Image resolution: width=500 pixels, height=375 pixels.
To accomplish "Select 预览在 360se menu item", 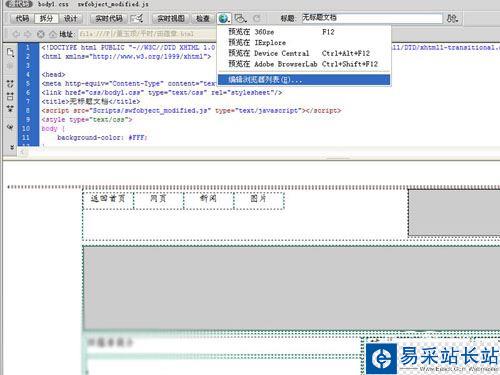I will click(304, 32).
